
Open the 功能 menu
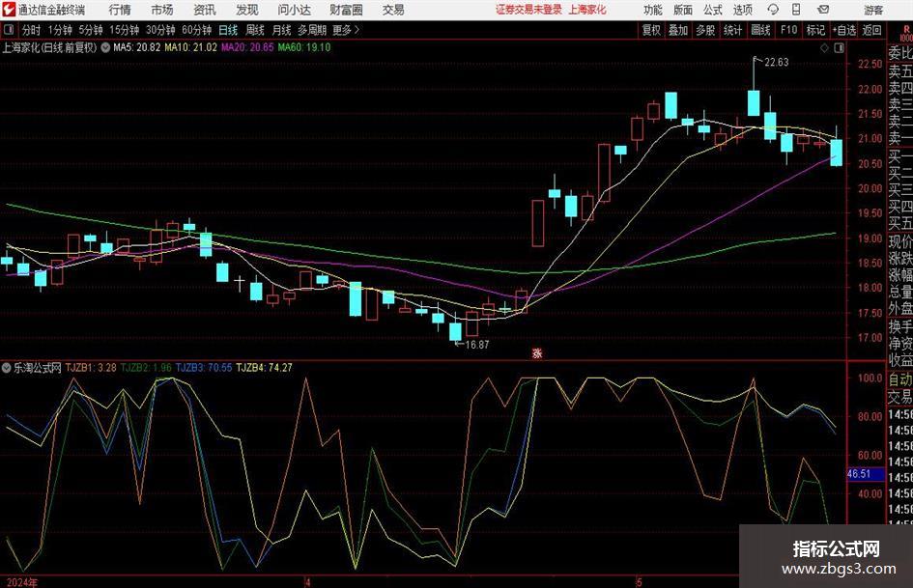[x=653, y=10]
